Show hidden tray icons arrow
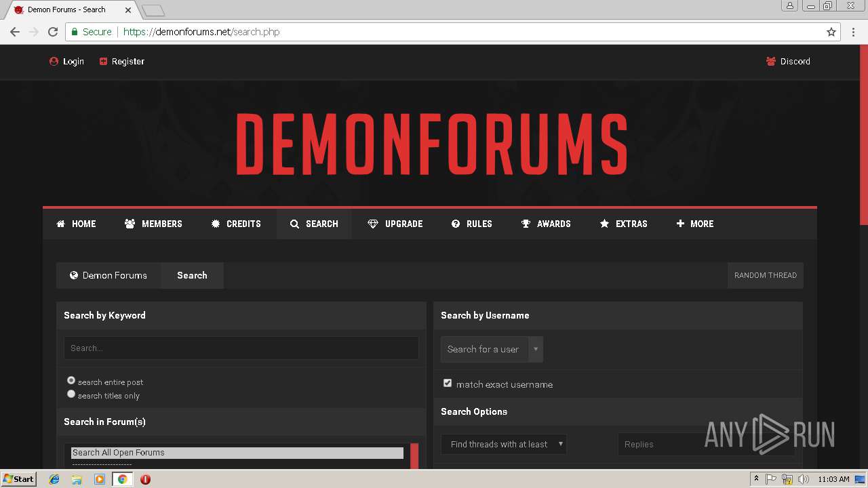The image size is (868, 488). point(756,479)
